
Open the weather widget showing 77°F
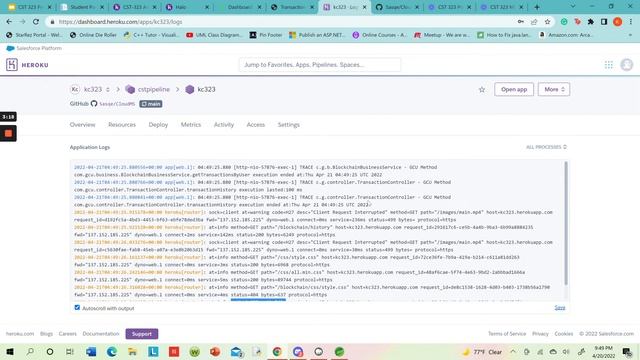(x=482, y=351)
